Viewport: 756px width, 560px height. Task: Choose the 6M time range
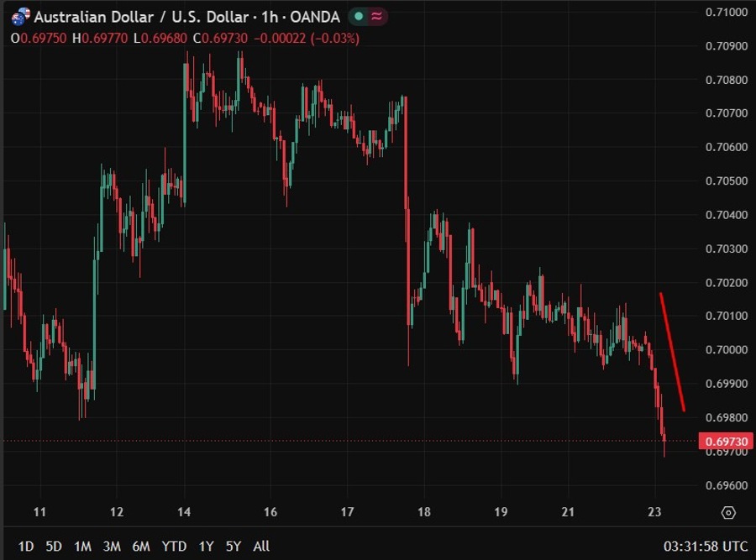[141, 546]
